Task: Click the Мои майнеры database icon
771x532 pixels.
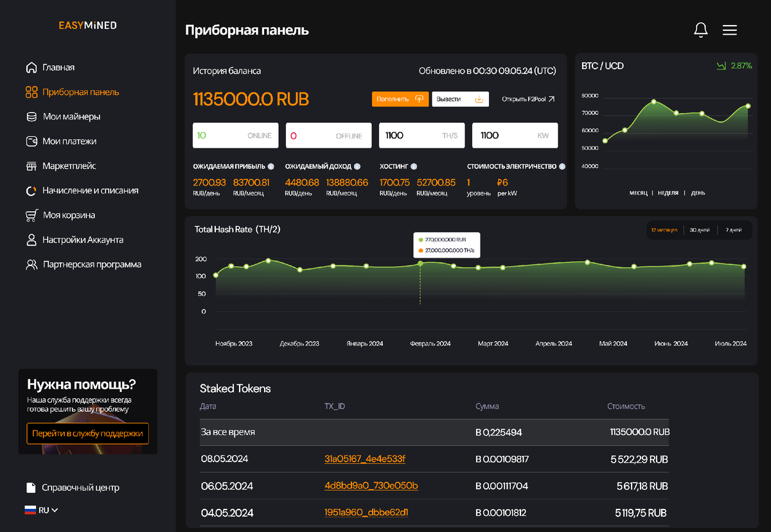Action: (31, 117)
